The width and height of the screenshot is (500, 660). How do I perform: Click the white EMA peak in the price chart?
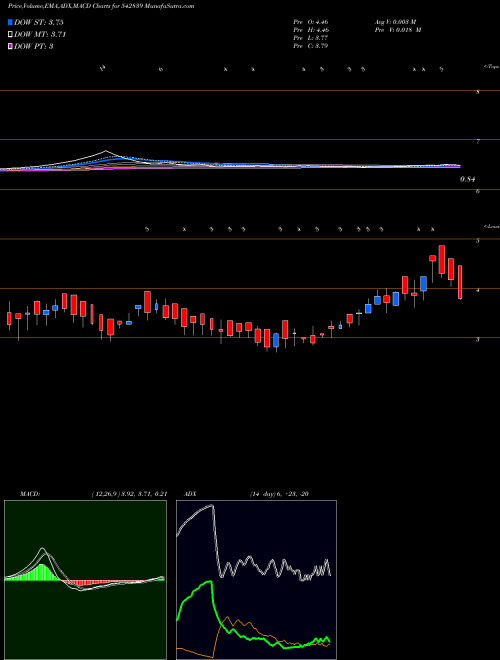point(106,151)
